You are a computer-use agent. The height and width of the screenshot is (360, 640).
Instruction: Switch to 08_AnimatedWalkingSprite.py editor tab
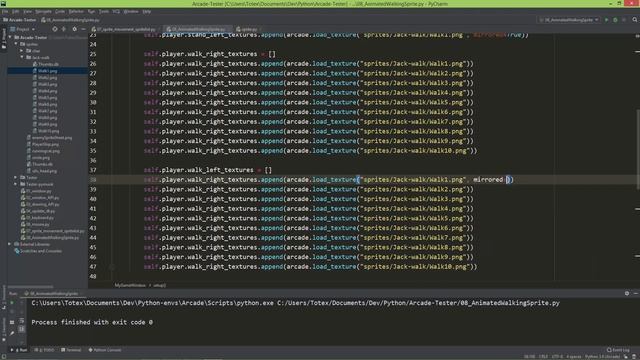pos(198,29)
